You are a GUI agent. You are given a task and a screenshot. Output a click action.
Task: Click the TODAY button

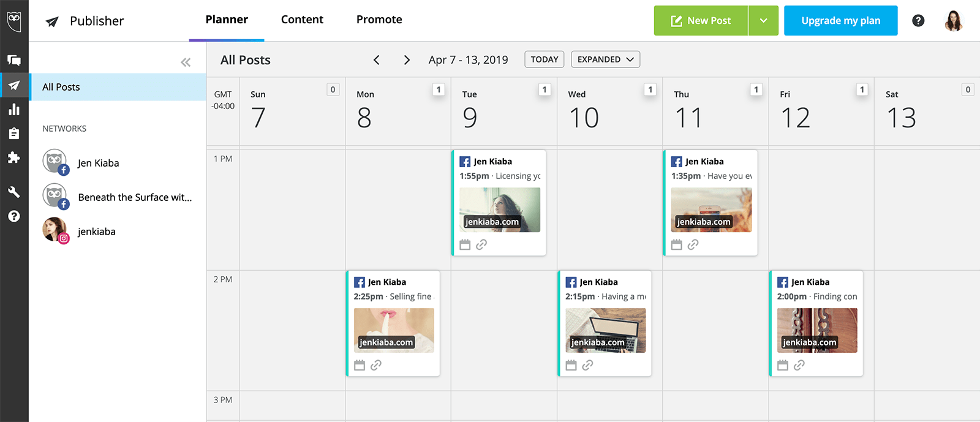(544, 59)
